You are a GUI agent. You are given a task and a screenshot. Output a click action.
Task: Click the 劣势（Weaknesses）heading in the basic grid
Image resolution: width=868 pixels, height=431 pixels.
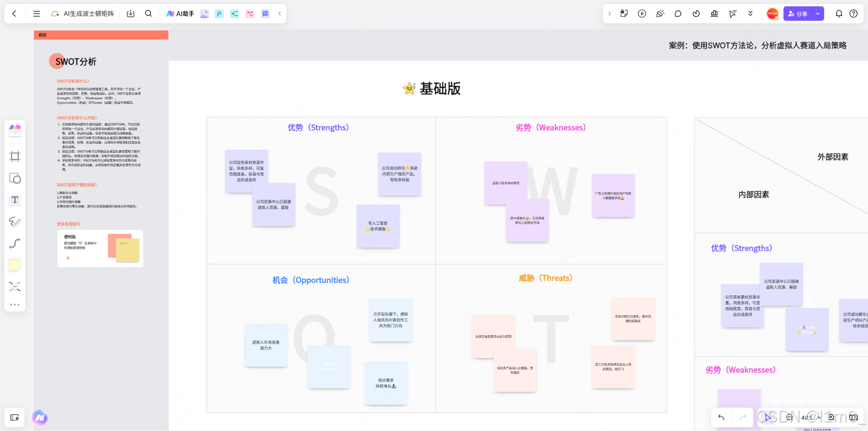point(551,128)
